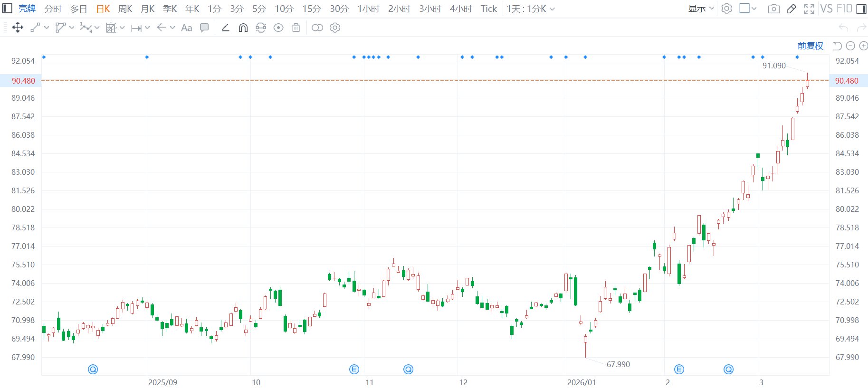
Task: Toggle the left sidebar panel
Action: [x=7, y=9]
